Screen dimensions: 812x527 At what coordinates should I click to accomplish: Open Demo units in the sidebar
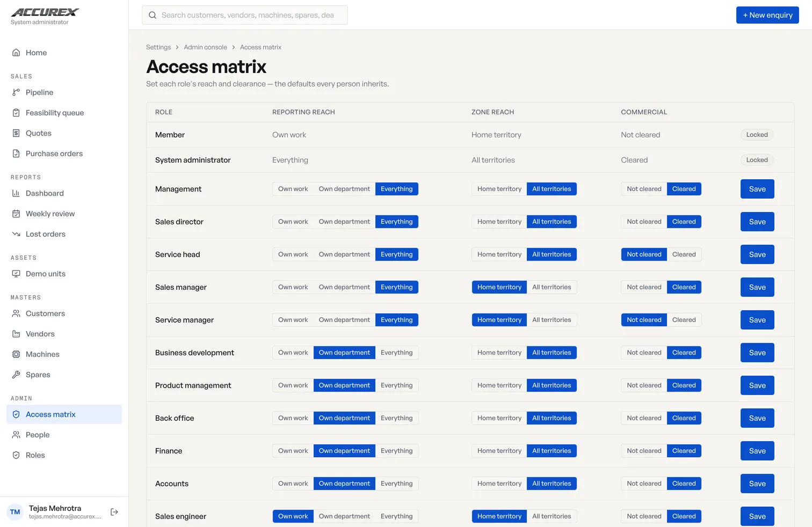[64, 274]
